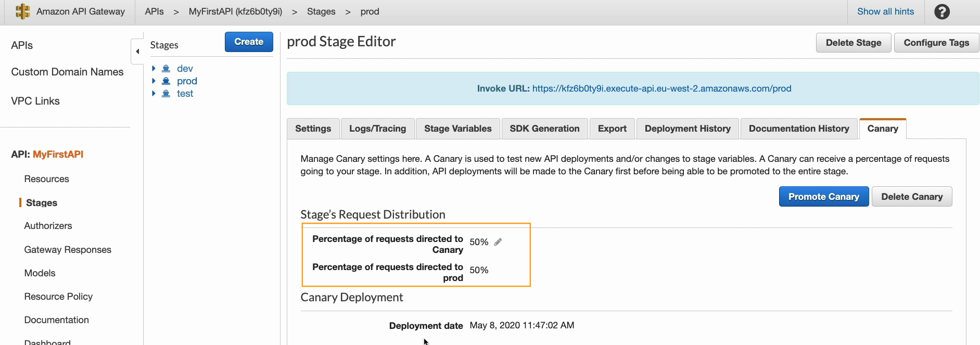Open Models in the API menu
Viewport: 980px width, 345px height.
[x=40, y=273]
